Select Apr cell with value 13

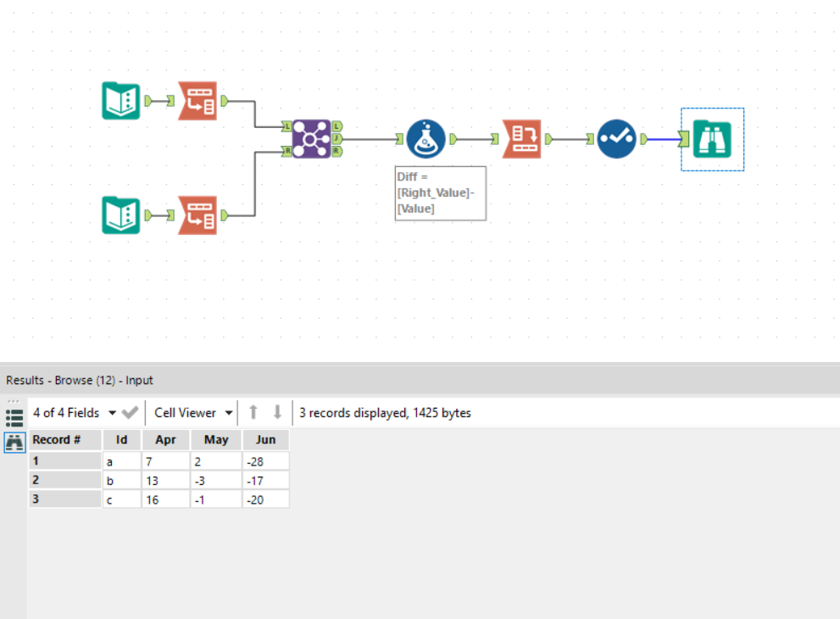click(x=166, y=480)
